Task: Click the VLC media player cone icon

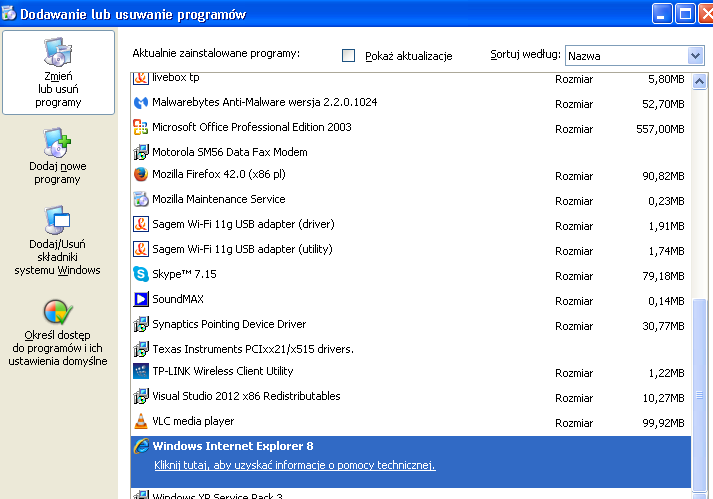Action: click(x=141, y=421)
